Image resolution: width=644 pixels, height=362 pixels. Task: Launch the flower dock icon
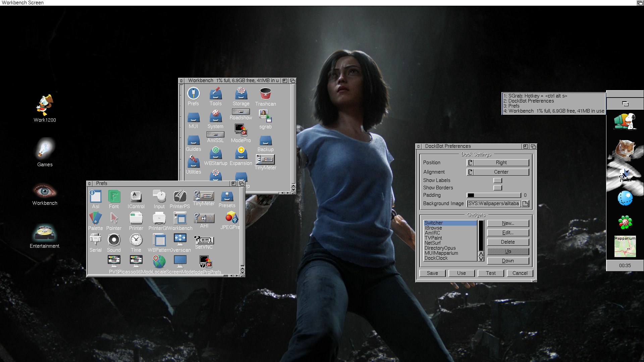click(625, 222)
